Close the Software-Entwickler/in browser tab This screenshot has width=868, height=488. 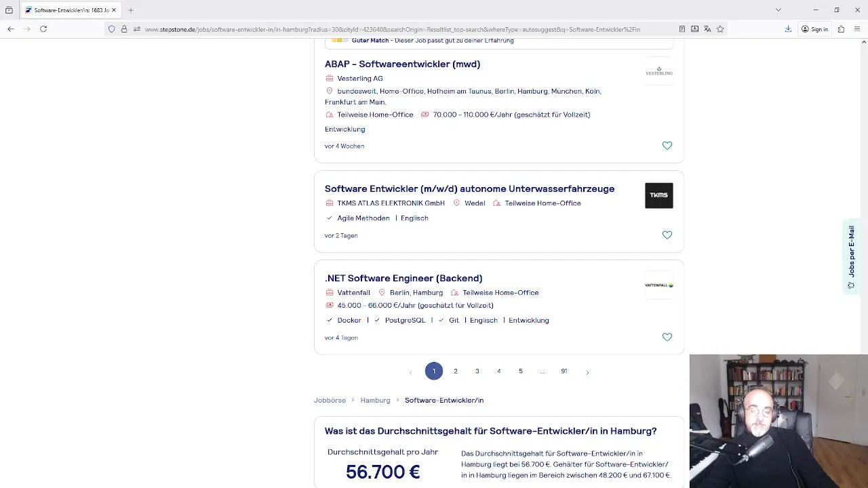pyautogui.click(x=114, y=10)
